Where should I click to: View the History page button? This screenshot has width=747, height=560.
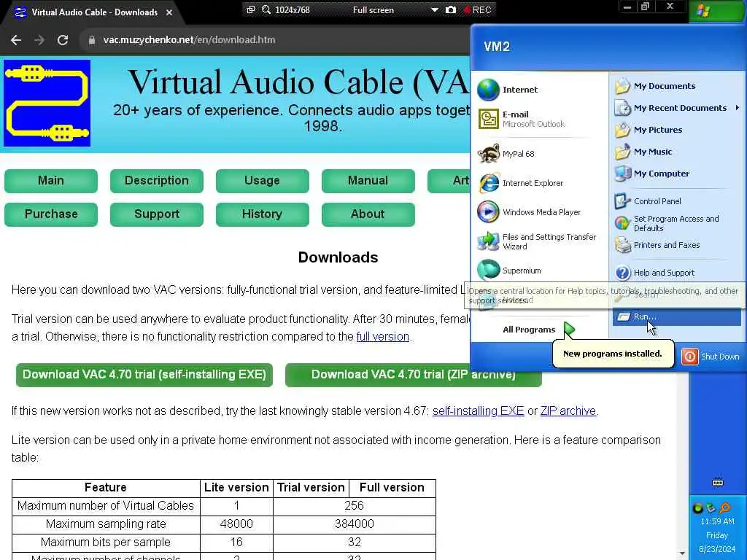263,214
